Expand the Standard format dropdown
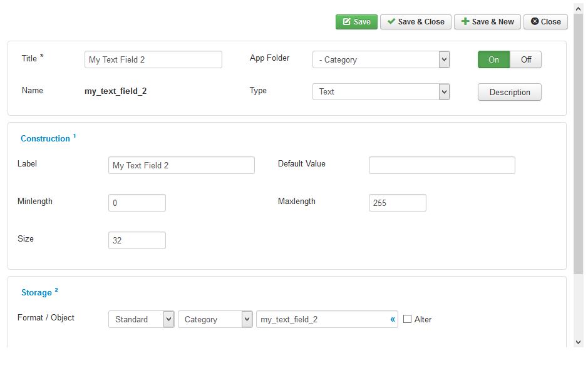This screenshot has height=368, width=588. pyautogui.click(x=142, y=319)
